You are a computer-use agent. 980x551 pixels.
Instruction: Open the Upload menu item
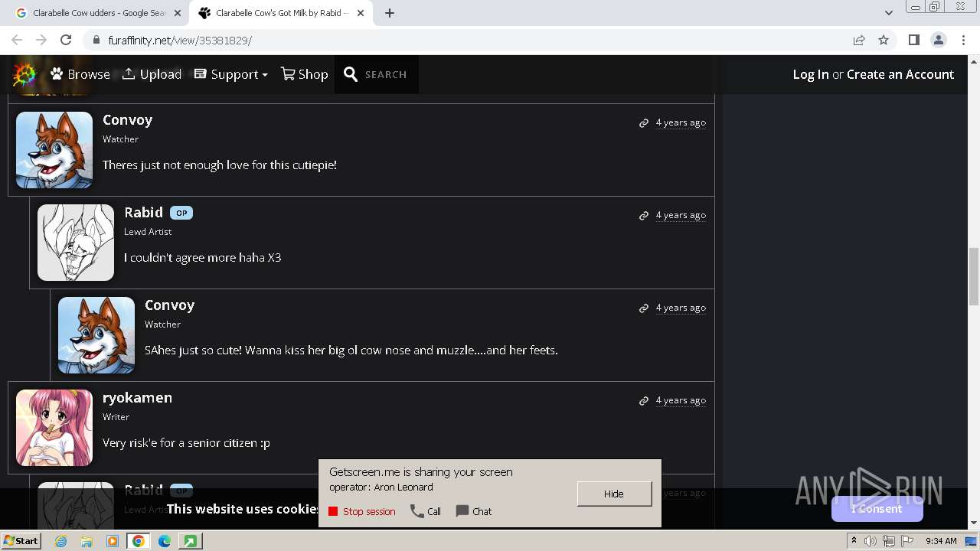tap(152, 74)
